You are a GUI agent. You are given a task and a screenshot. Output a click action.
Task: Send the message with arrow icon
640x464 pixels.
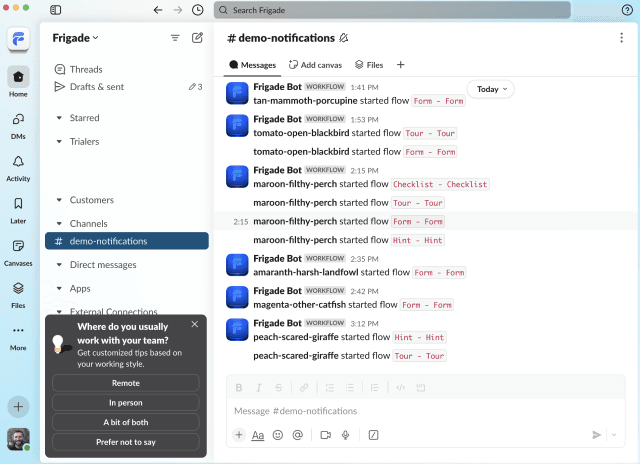coord(596,435)
